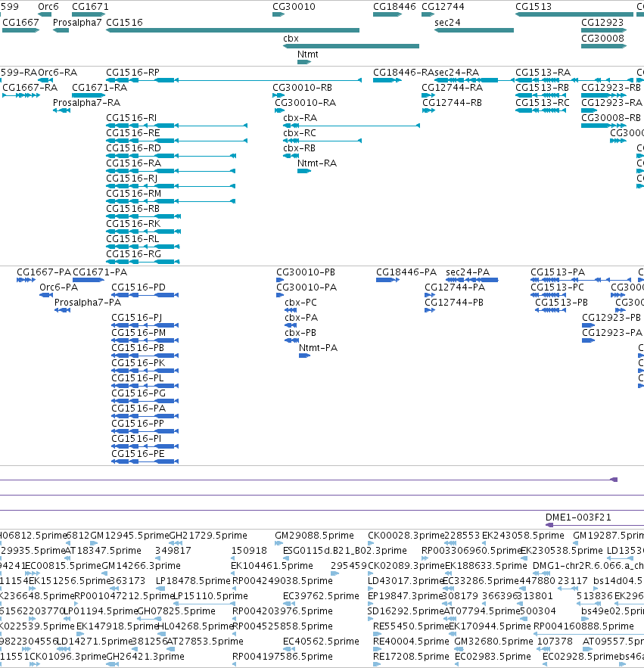Click protein CG30010-PB label
644x668 pixels.
(x=306, y=272)
